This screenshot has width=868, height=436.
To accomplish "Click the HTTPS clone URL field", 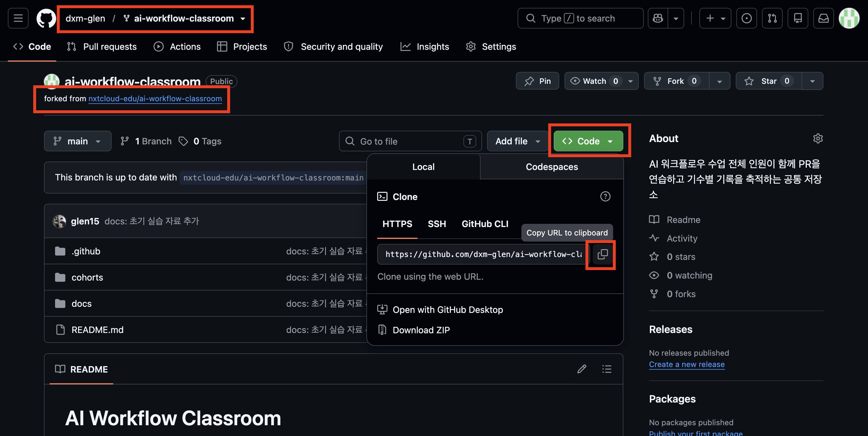I will coord(483,254).
